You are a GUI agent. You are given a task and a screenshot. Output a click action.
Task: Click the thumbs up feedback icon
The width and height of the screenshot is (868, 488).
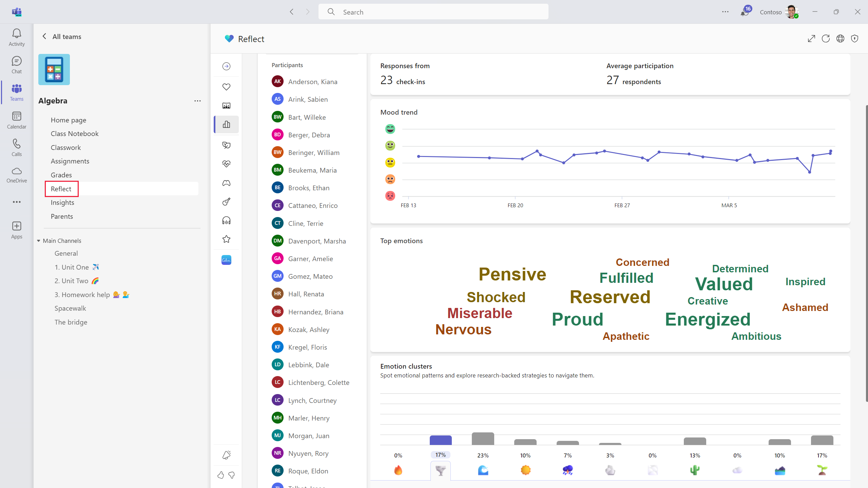[221, 475]
